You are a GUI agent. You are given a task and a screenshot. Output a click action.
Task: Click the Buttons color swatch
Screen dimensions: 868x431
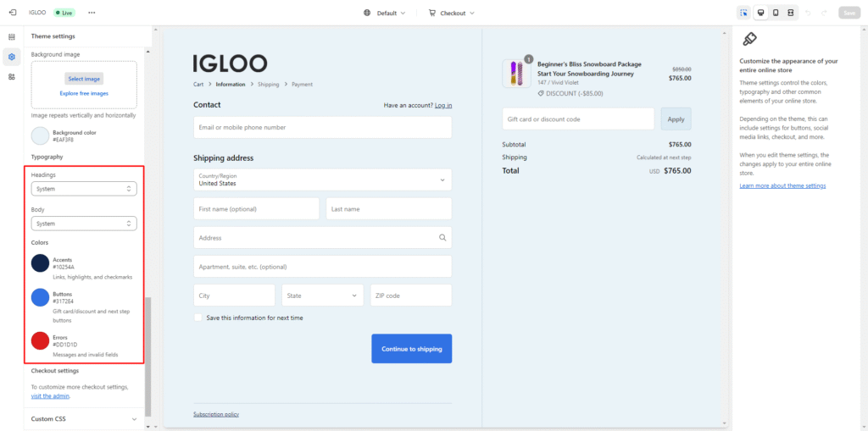[40, 297]
